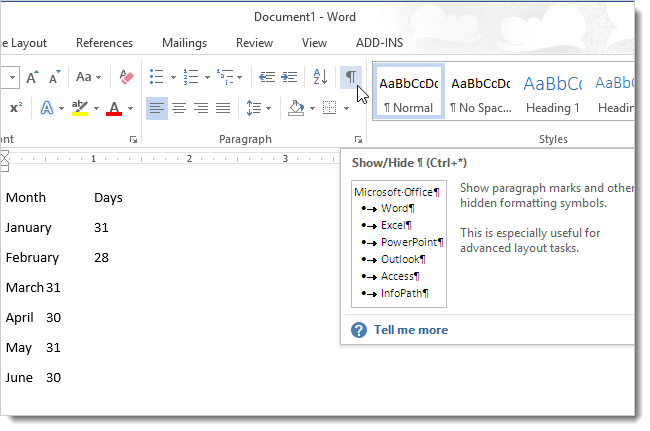Open the View tab

coord(314,43)
